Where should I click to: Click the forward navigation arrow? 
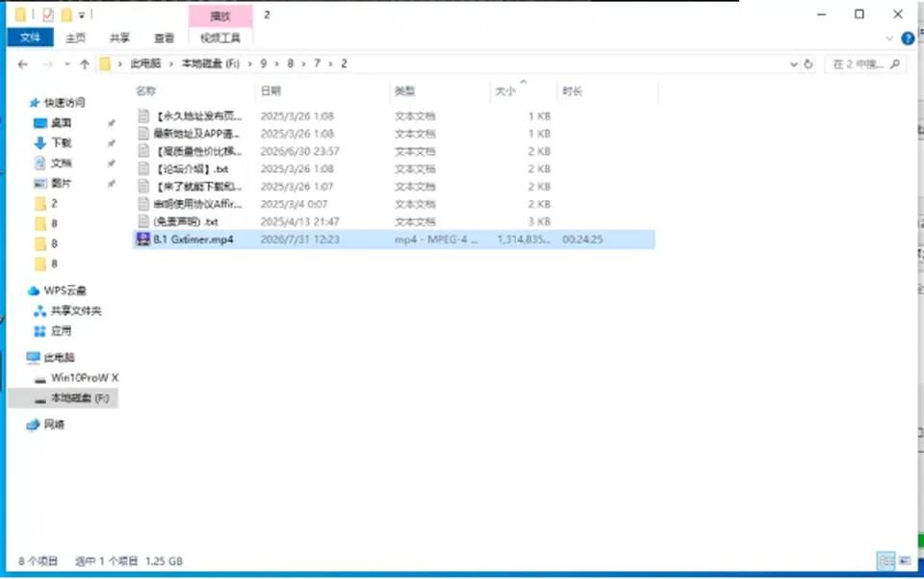click(48, 64)
